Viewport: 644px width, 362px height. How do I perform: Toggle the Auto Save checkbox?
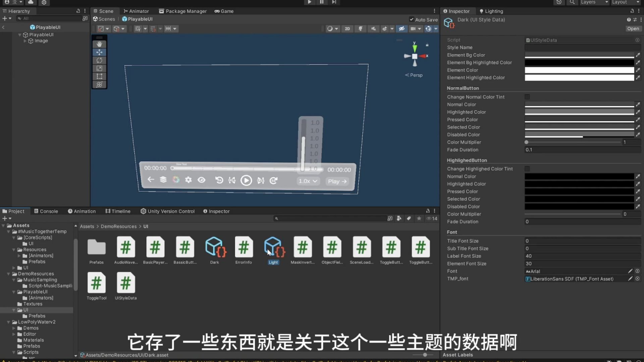(412, 19)
